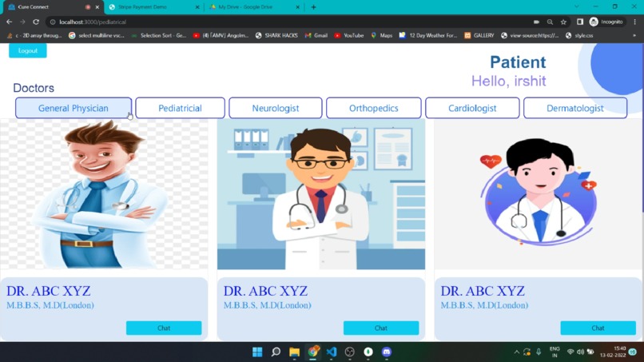
Task: Click the browser back arrow
Action: pyautogui.click(x=9, y=22)
